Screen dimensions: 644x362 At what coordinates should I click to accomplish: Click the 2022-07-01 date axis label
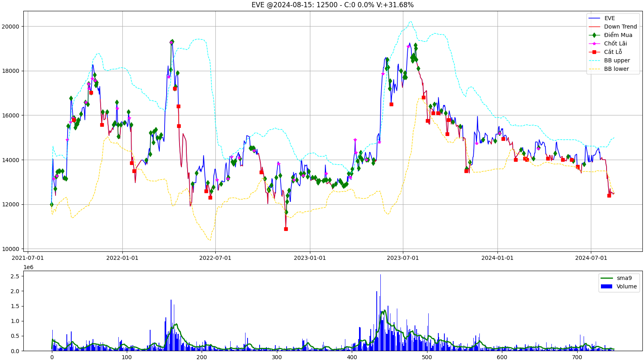tap(215, 258)
